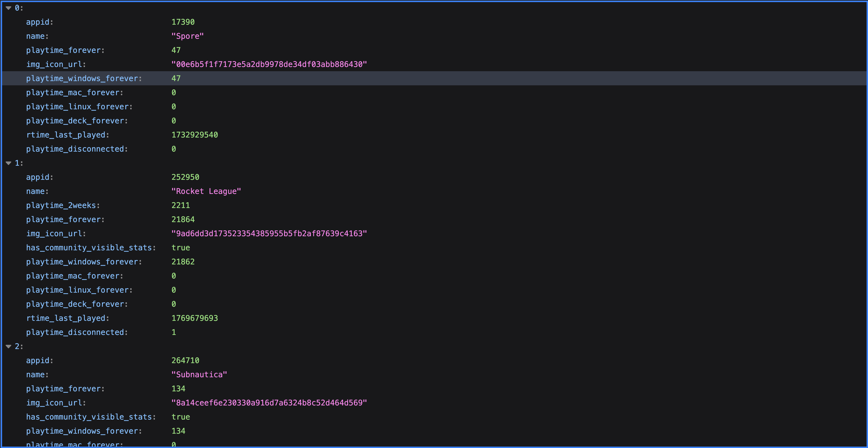The width and height of the screenshot is (868, 448).
Task: Select the "Subnautica" name value
Action: (x=199, y=375)
